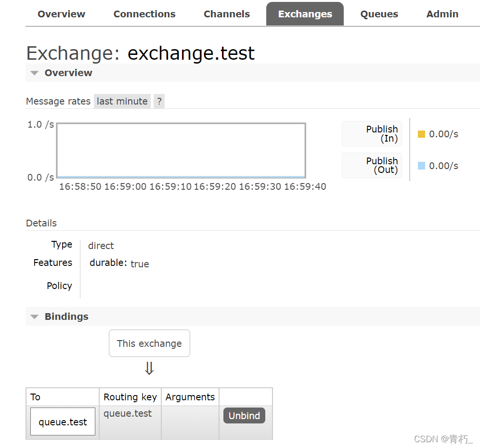Viewport: 480px width, 448px height.
Task: Click the double down arrow icon
Action: [x=149, y=369]
